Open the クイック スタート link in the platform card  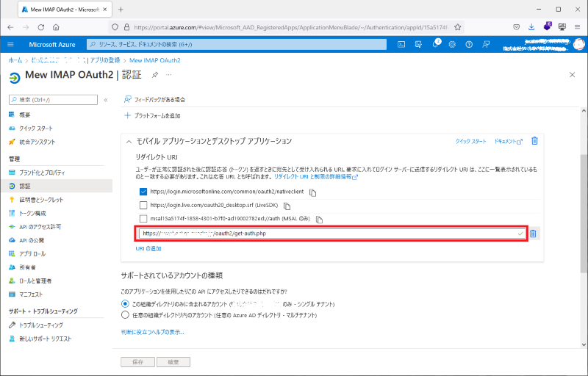point(470,141)
